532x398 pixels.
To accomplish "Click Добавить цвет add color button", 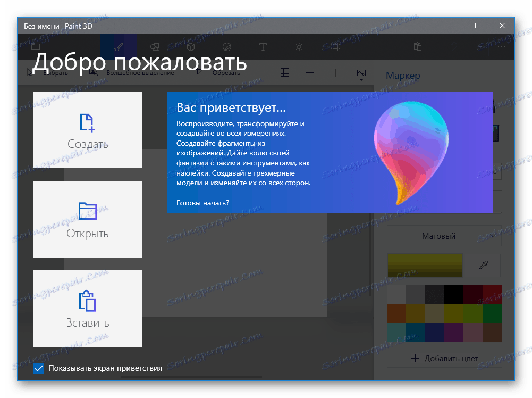I will 444,358.
